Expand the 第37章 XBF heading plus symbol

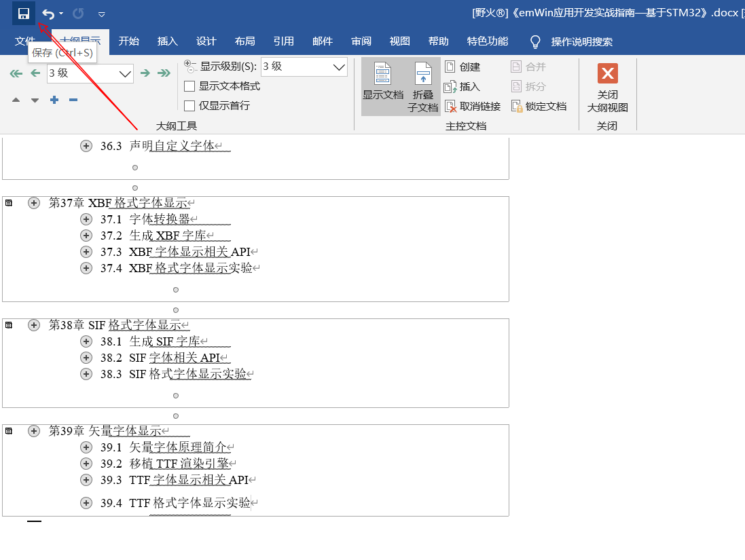click(x=34, y=203)
